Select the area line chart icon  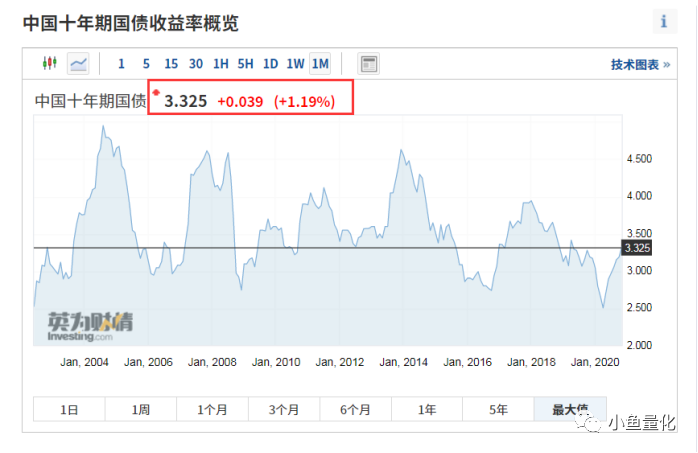click(x=78, y=64)
